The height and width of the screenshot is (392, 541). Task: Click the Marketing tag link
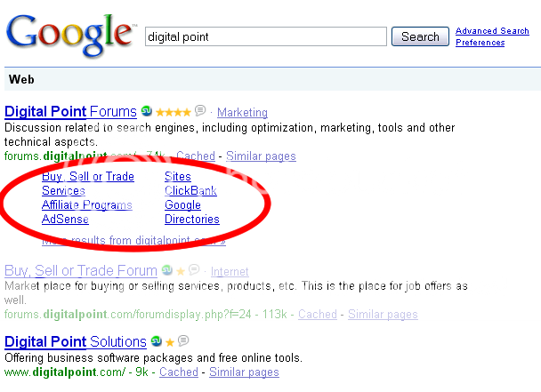[242, 112]
